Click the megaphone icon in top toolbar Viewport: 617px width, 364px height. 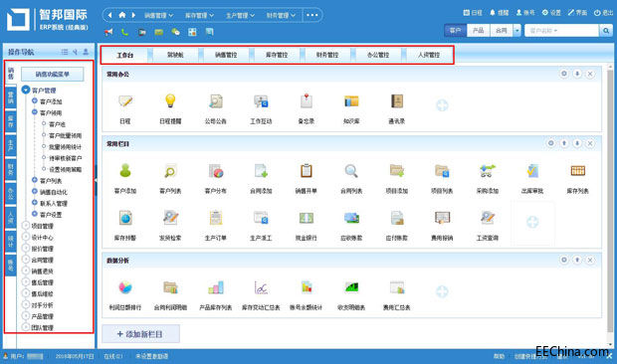108,32
